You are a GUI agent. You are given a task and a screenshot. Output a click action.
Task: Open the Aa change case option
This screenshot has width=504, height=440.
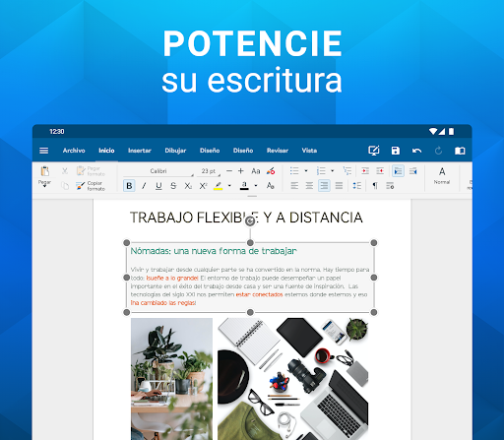pos(256,171)
